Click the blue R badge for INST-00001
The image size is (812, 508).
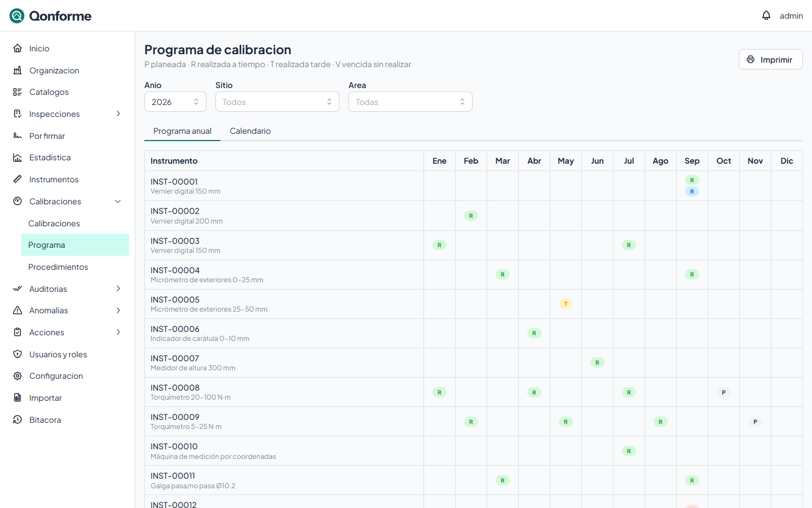[x=692, y=191]
